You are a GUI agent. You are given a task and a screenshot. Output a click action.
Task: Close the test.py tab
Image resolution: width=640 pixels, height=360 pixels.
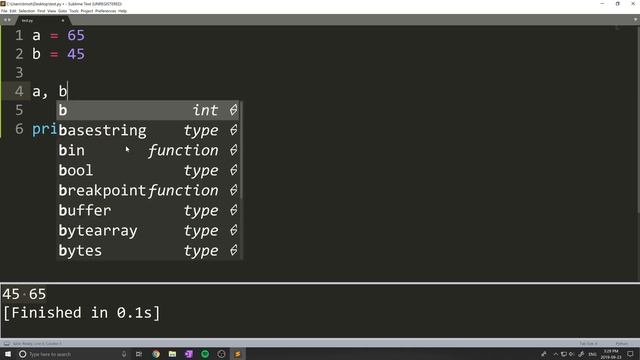(x=63, y=20)
